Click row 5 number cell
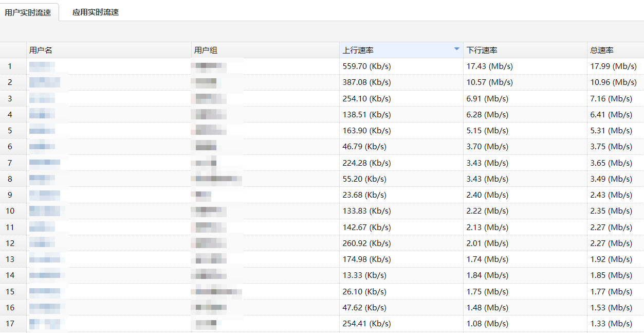644x333 pixels. click(10, 131)
